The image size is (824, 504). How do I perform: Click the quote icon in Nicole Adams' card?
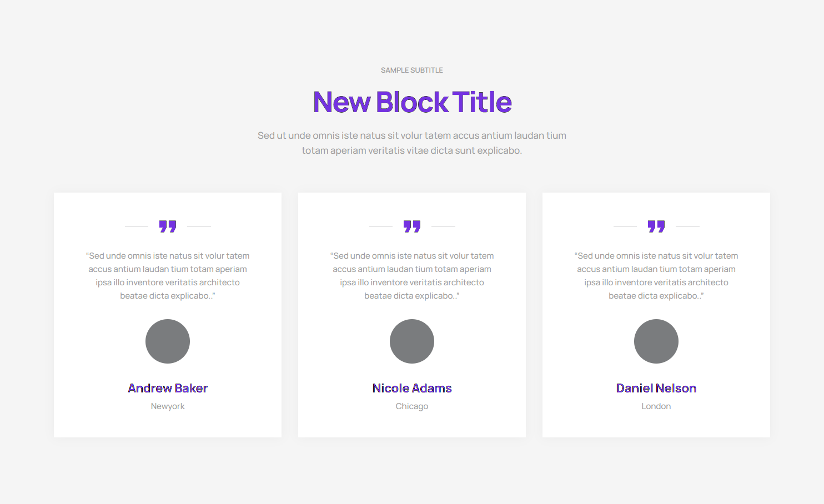click(412, 226)
